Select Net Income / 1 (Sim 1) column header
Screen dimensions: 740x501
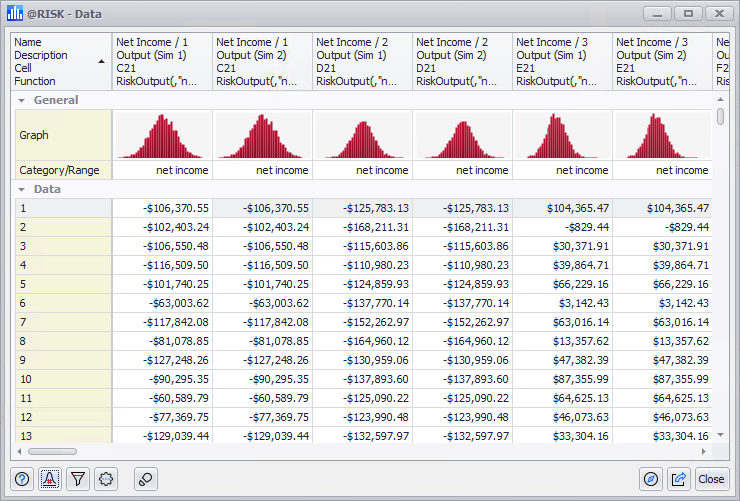(x=162, y=62)
